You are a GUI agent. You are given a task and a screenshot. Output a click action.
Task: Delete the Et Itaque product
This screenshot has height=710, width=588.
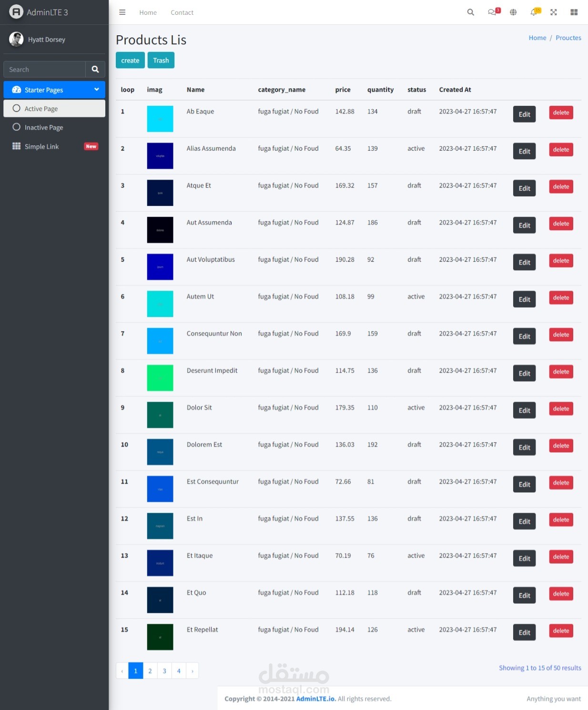[561, 557]
